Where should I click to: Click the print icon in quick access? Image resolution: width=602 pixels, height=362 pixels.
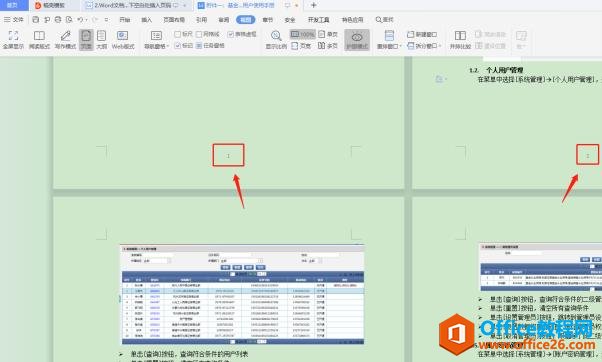pyautogui.click(x=58, y=19)
